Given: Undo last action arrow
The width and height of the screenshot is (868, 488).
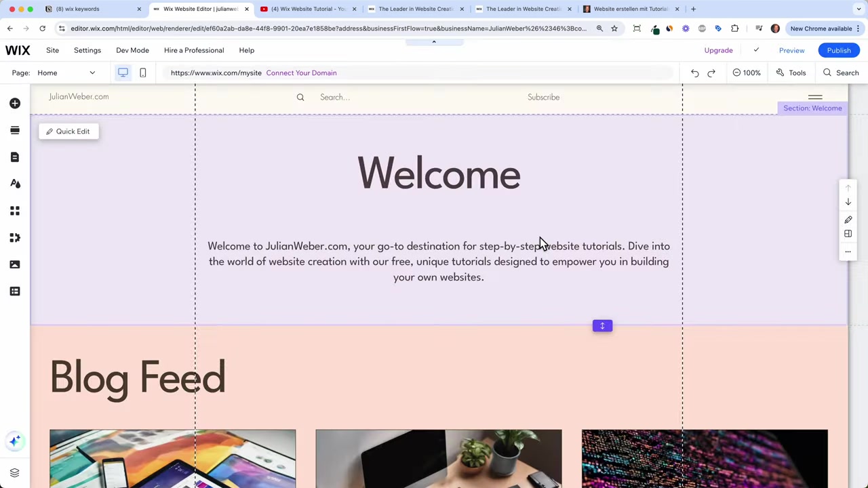Looking at the screenshot, I should click(x=695, y=73).
